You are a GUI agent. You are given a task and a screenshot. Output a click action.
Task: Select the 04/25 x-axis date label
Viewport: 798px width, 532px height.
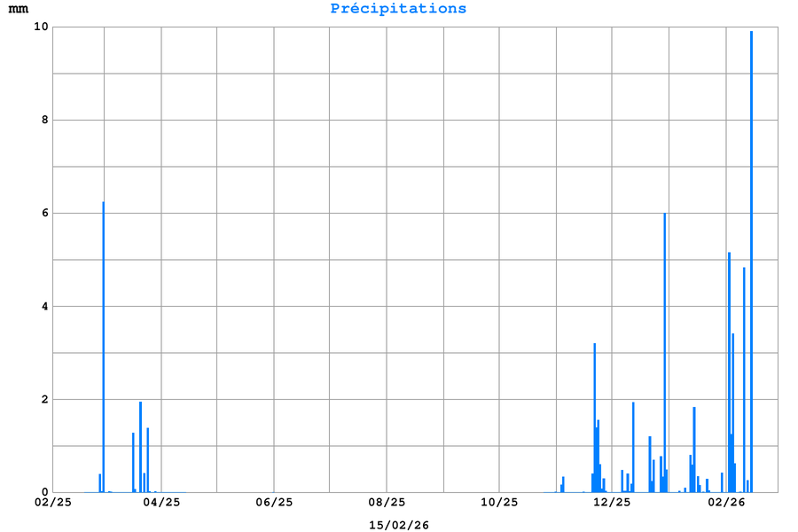[161, 503]
